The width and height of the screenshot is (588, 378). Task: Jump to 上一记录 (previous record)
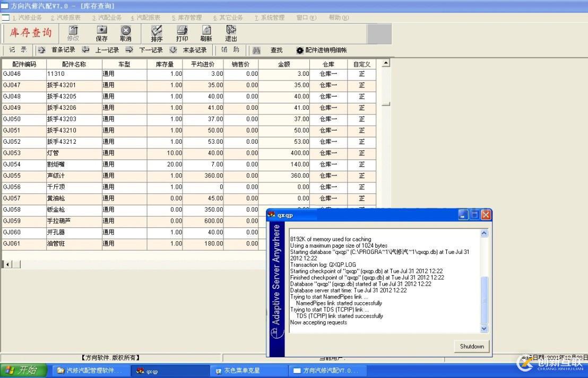pos(101,50)
